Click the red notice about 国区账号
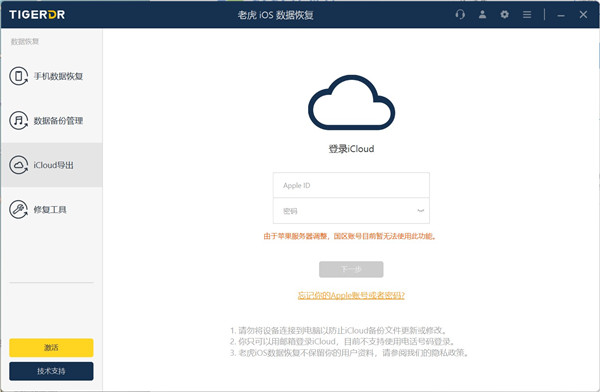600x392 pixels. [x=350, y=236]
